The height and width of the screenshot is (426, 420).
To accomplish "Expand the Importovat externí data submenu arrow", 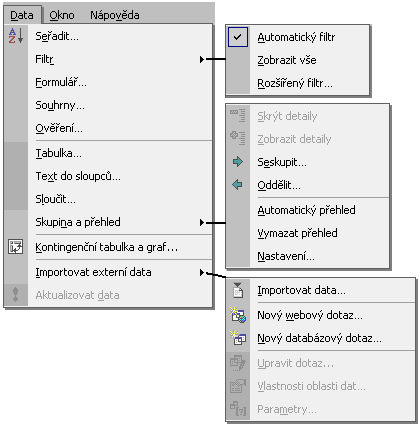I will (x=202, y=272).
